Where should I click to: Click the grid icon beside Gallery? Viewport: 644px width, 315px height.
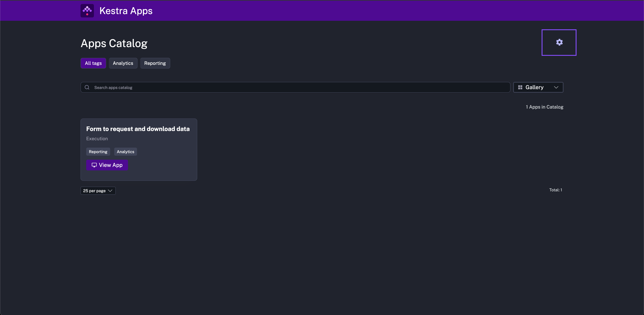(x=520, y=87)
